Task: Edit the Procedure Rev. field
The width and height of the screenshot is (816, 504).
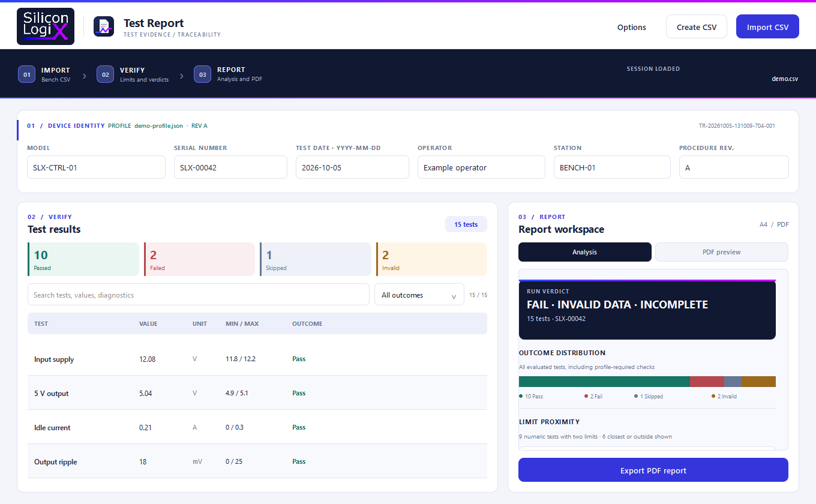Action: coord(734,167)
